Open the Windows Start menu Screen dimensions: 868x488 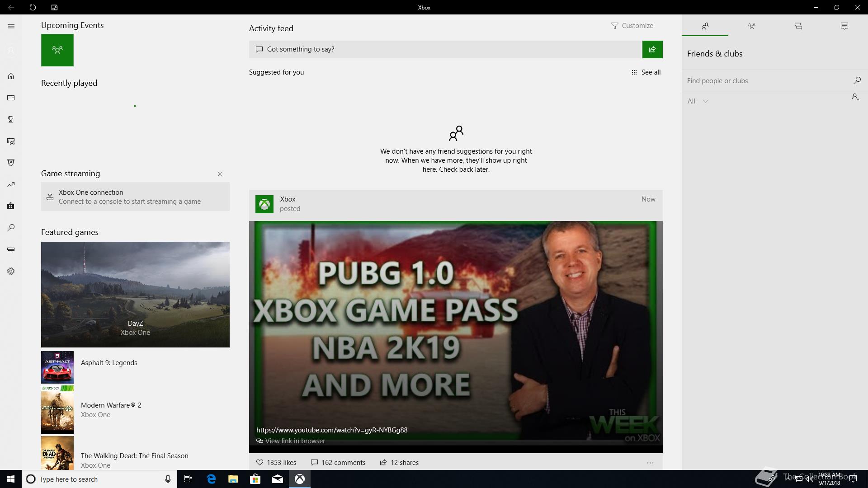pos(11,479)
